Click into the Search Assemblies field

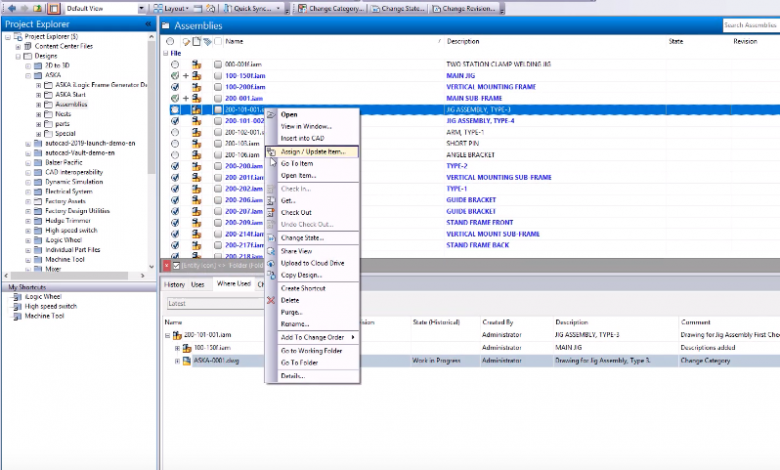[749, 25]
